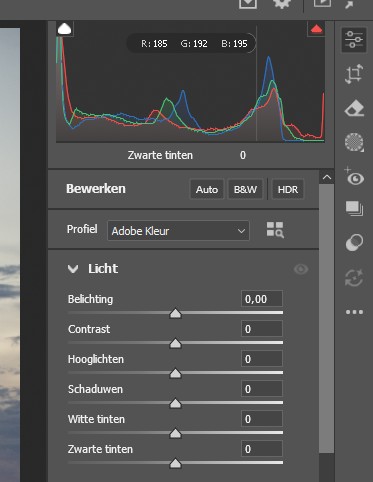Click the Schaduwen label
Viewport: 373px width, 482px height.
click(95, 389)
